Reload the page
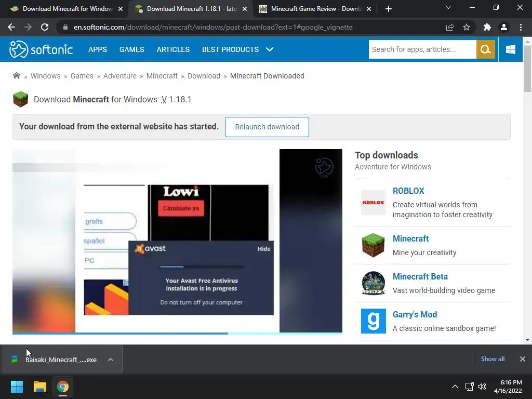 coord(45,27)
